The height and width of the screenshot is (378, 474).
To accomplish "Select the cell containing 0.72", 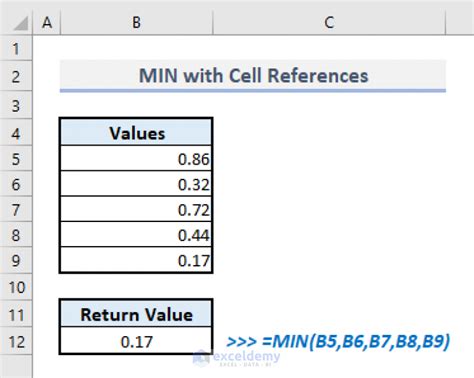I will click(x=136, y=209).
